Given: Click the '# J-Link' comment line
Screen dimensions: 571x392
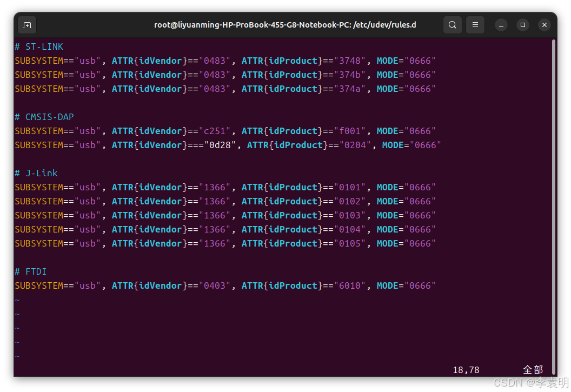Looking at the screenshot, I should tap(36, 173).
